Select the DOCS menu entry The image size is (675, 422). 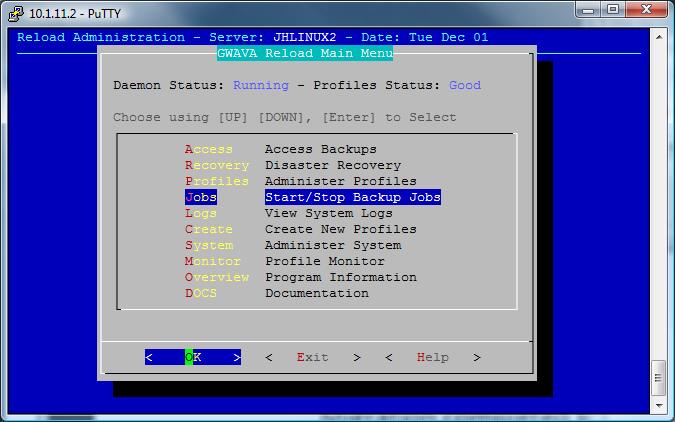click(x=201, y=293)
